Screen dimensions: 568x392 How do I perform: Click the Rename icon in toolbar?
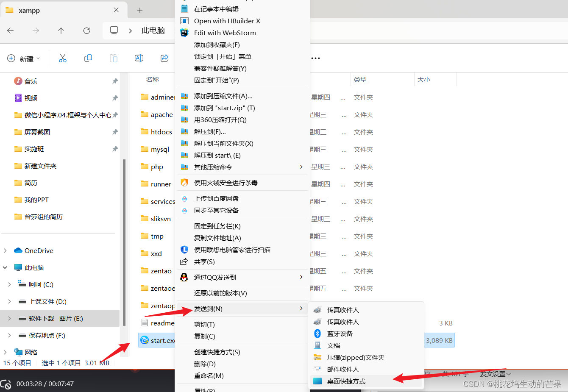click(x=139, y=58)
